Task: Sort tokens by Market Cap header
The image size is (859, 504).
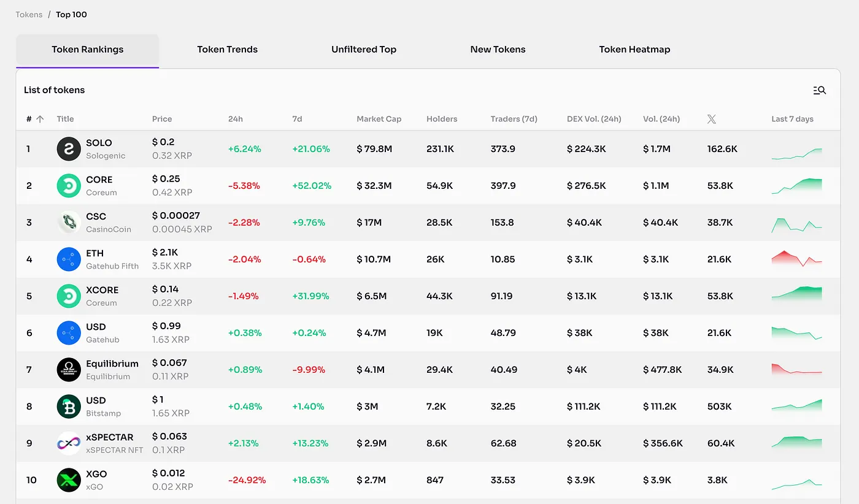Action: 379,119
